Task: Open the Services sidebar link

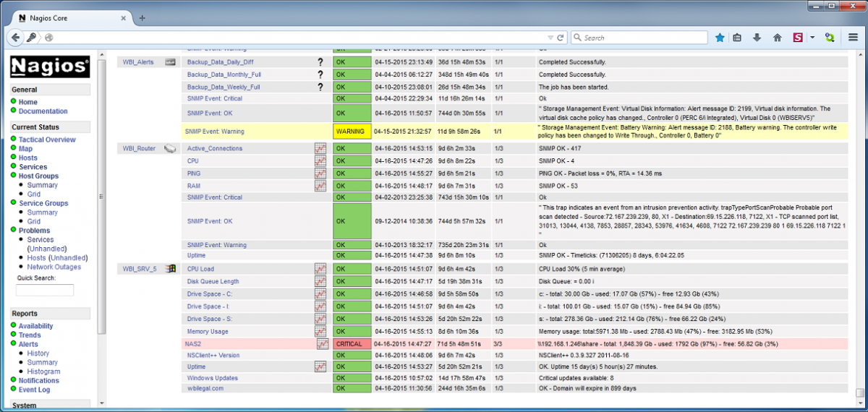Action: pyautogui.click(x=33, y=167)
